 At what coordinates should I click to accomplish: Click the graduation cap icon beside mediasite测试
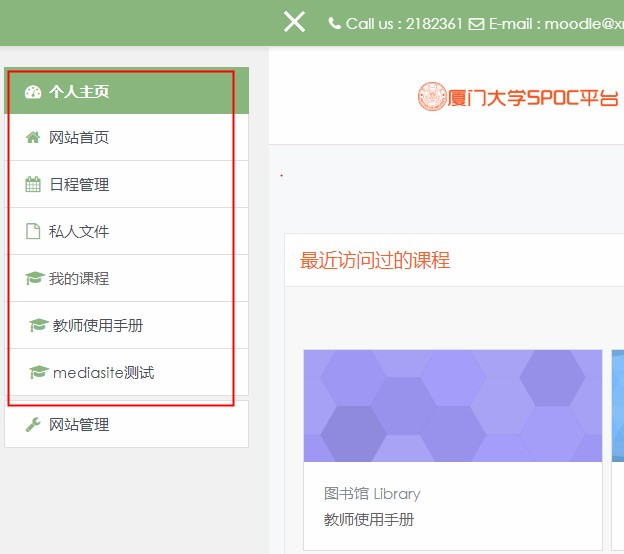[x=38, y=373]
